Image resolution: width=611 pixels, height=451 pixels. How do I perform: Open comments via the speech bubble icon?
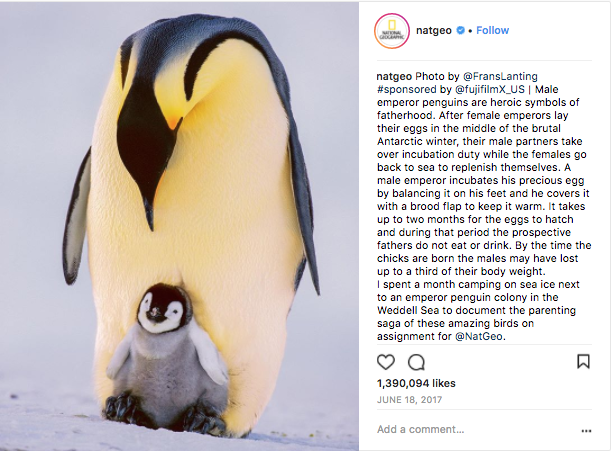point(416,362)
